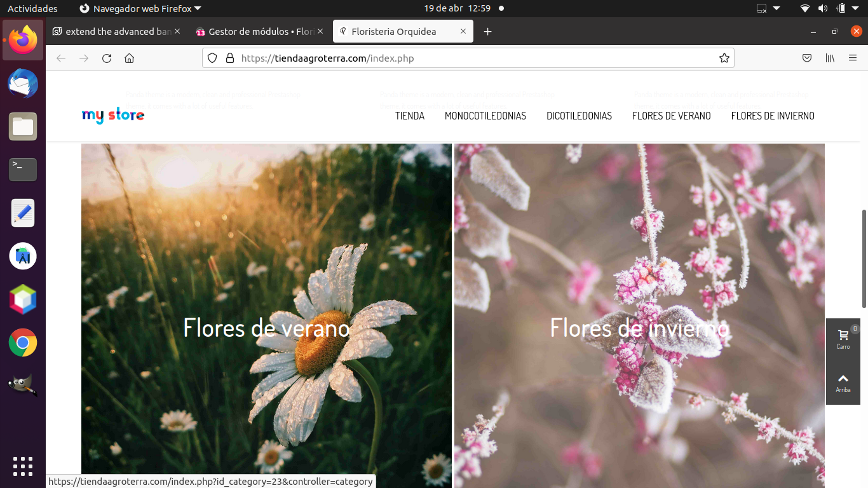The image size is (868, 488).
Task: Open the shopping cart Carro widget
Action: [x=843, y=340]
